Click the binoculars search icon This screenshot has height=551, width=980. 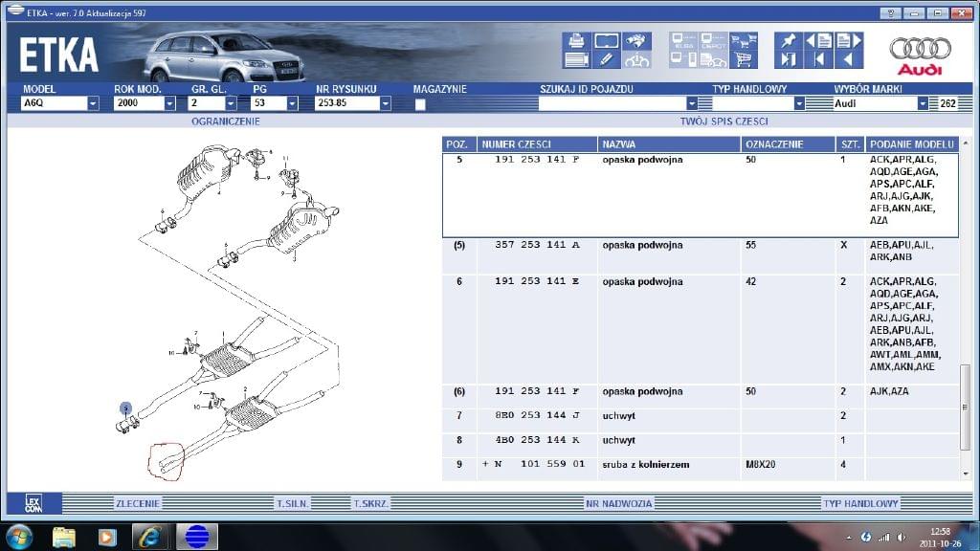point(634,41)
